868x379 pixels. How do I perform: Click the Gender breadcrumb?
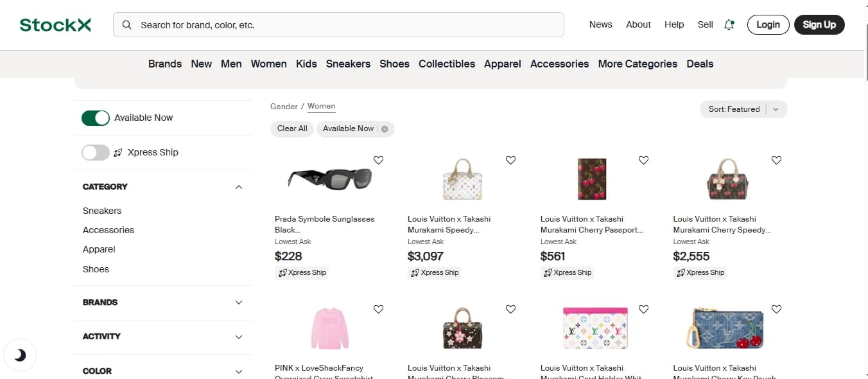(x=284, y=107)
